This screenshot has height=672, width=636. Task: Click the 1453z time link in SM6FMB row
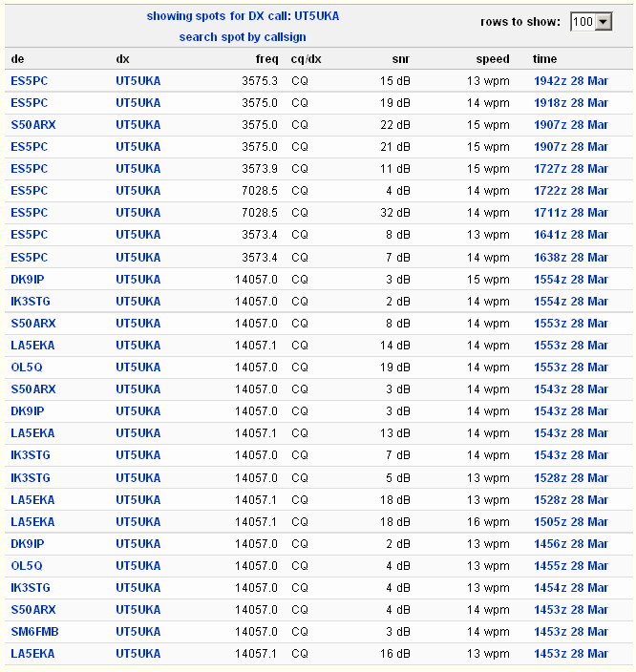[x=571, y=632]
